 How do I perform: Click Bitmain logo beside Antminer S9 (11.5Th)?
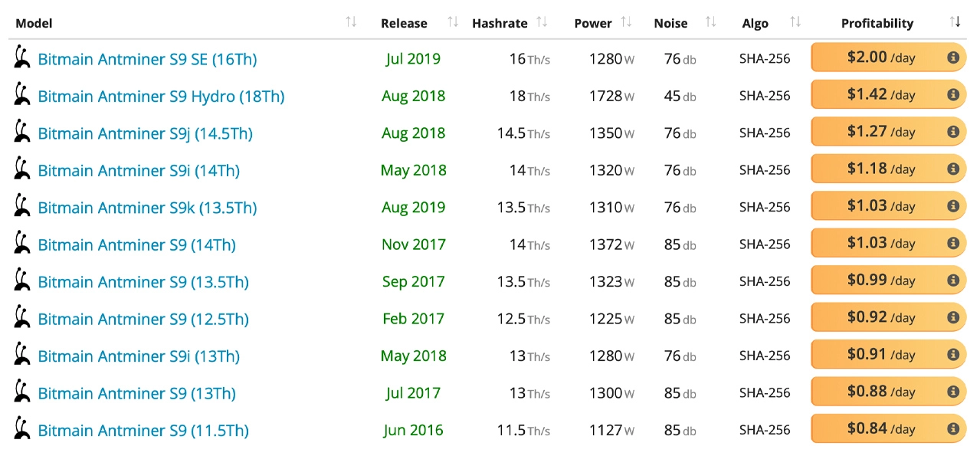pos(22,430)
